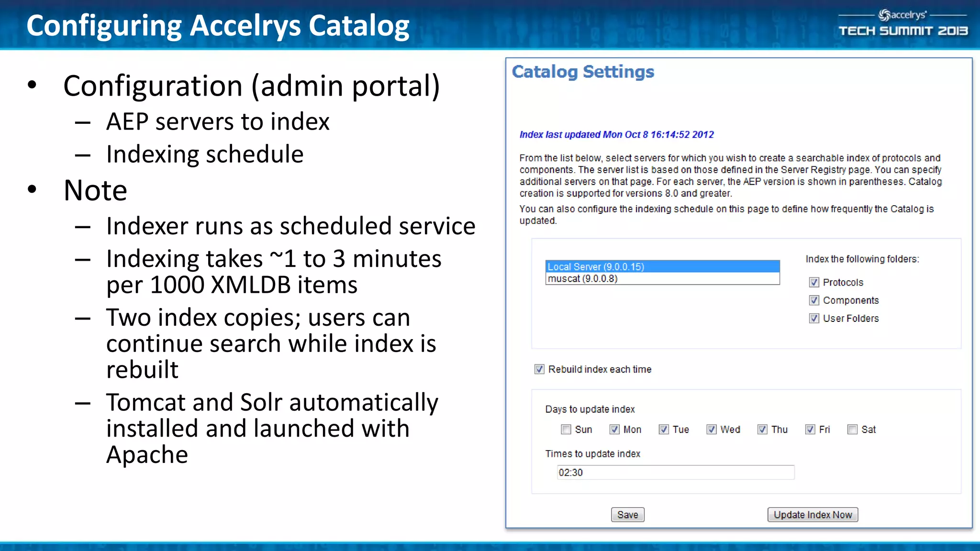
Task: Click the Accelrys Tech Summit 2013 logo
Action: point(903,23)
